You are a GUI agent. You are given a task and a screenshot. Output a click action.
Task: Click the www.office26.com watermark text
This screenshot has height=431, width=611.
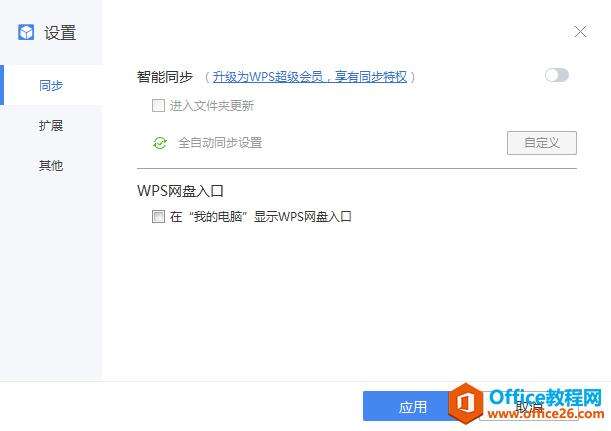[x=546, y=414]
